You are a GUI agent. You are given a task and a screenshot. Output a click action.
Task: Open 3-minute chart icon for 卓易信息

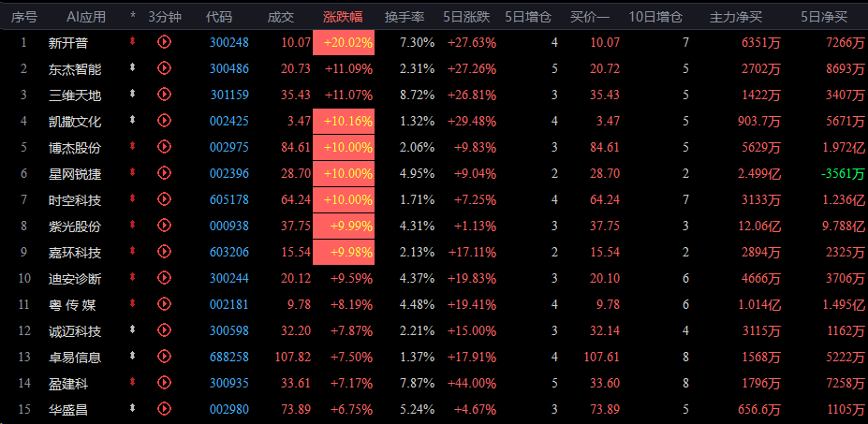coord(164,356)
